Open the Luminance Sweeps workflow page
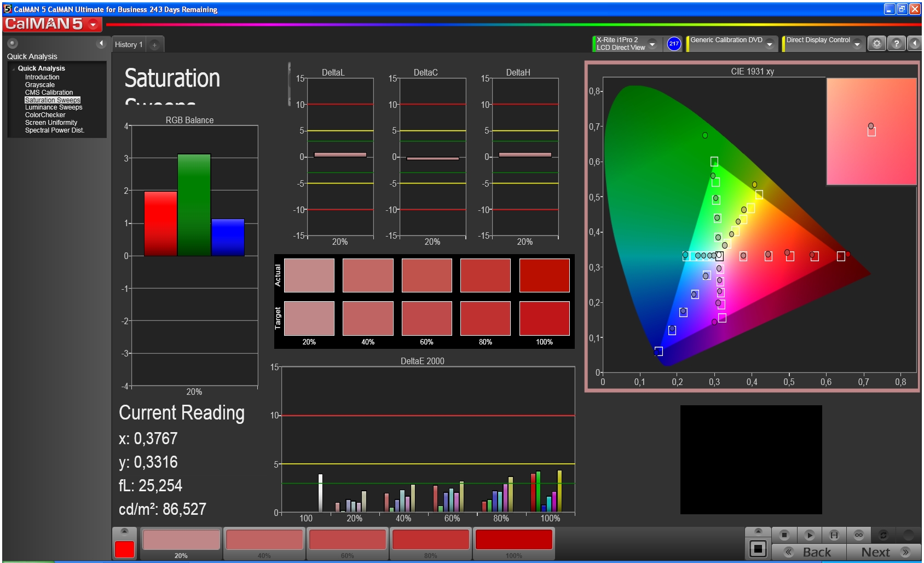This screenshot has width=924, height=563. (x=54, y=107)
